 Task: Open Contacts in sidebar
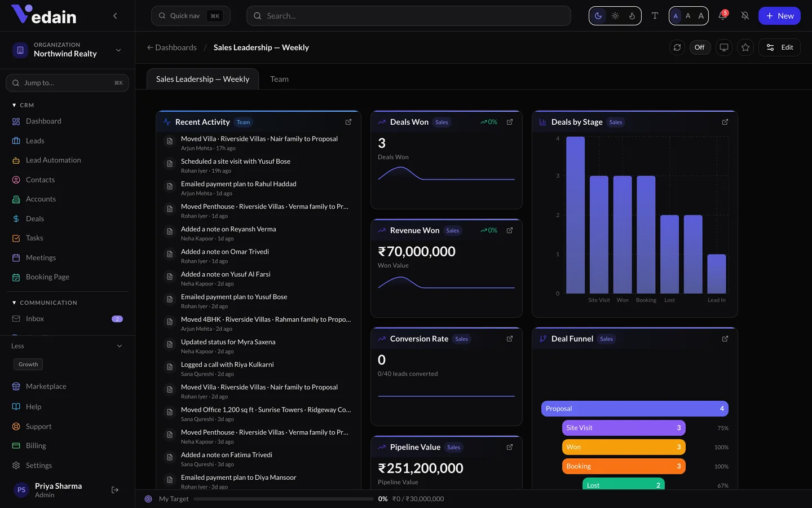click(x=67, y=179)
